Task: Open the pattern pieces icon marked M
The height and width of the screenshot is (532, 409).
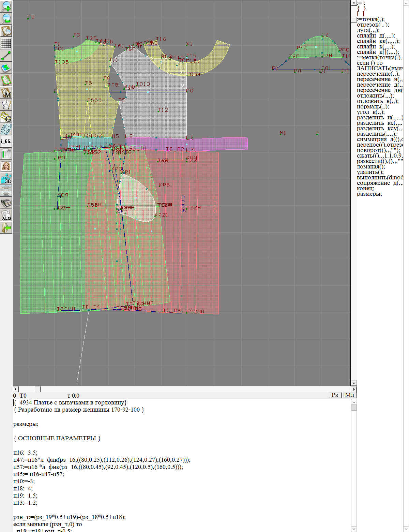Action: [6, 93]
